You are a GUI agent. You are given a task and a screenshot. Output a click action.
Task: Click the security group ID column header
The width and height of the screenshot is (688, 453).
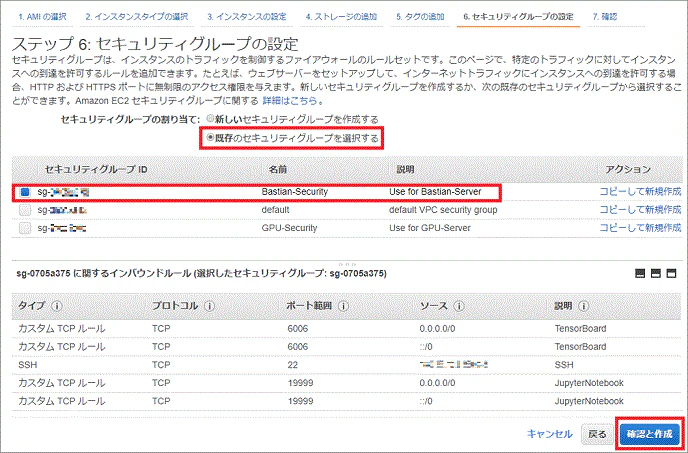(96, 169)
